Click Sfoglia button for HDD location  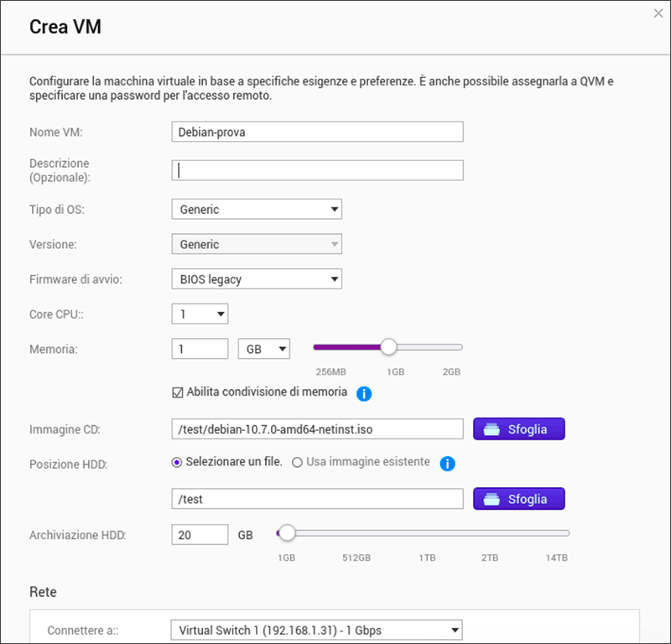(x=519, y=498)
